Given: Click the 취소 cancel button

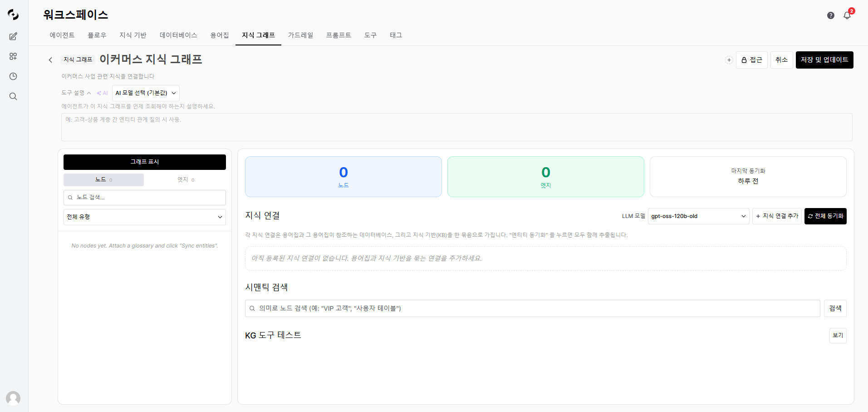Looking at the screenshot, I should click(x=781, y=60).
